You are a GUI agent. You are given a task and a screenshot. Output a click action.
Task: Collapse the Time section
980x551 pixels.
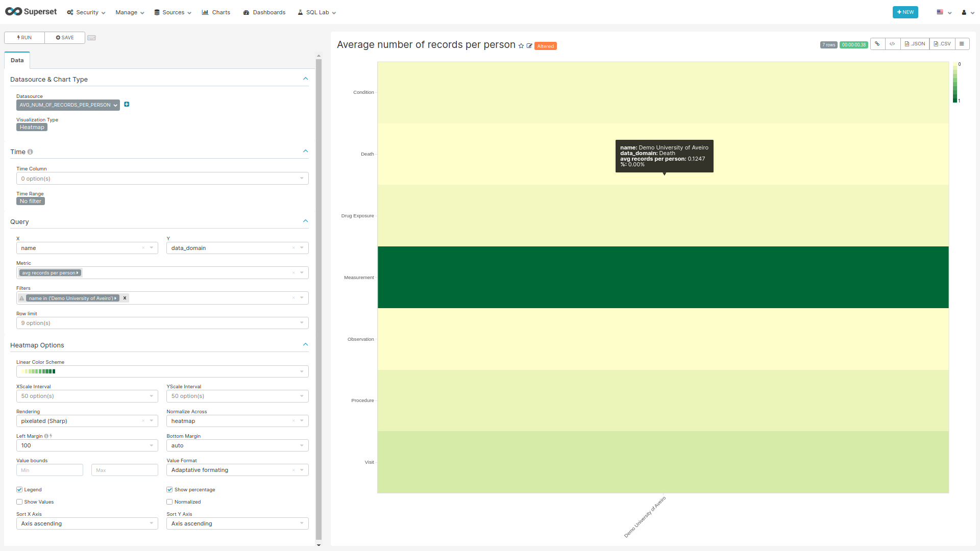305,151
